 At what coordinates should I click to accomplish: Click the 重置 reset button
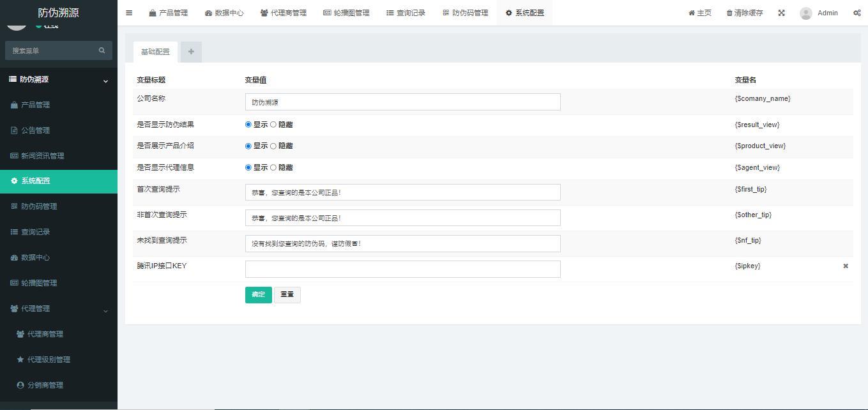pos(287,294)
